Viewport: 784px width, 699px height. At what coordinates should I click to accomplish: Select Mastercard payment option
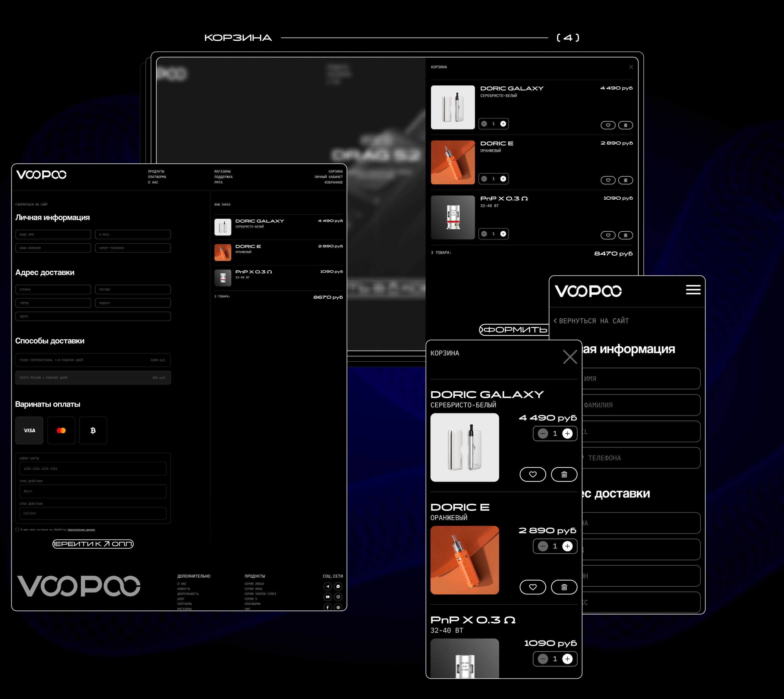click(61, 430)
